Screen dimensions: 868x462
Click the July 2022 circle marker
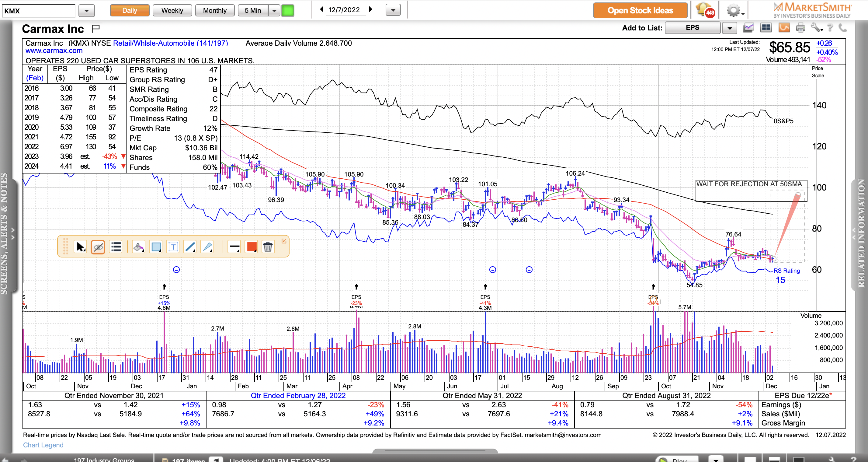529,269
